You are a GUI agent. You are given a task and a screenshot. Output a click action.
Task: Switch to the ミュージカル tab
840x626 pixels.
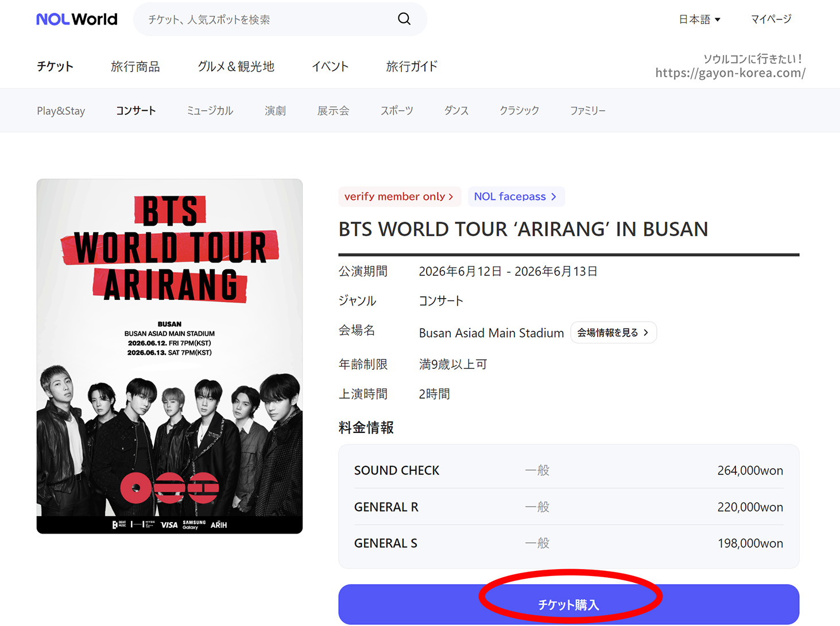click(210, 111)
